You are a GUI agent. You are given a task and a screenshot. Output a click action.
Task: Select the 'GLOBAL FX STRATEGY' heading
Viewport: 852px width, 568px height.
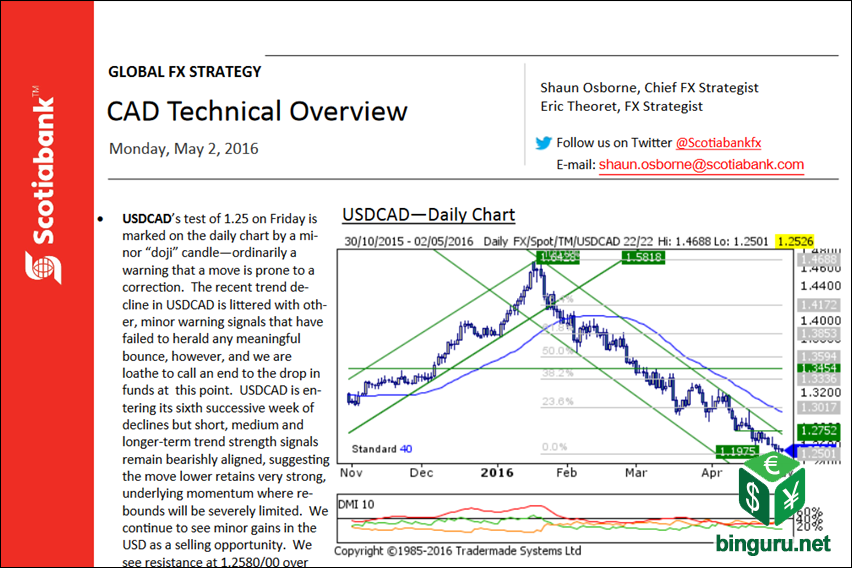click(185, 72)
